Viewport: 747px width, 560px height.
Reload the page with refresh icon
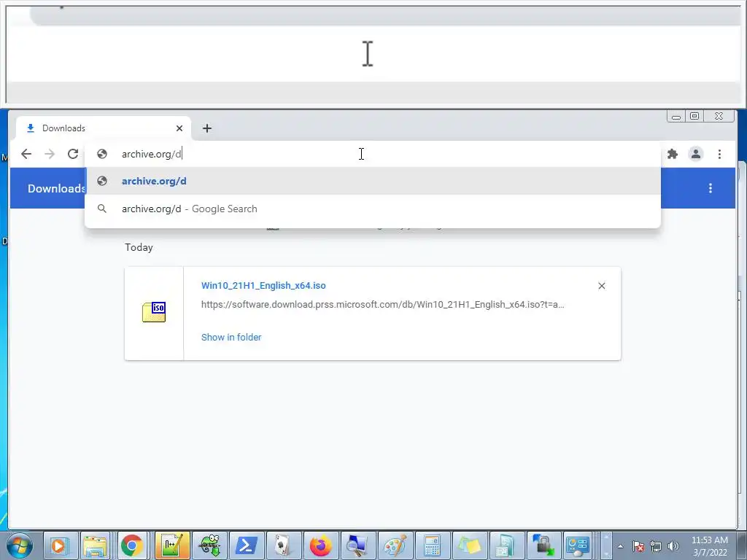click(x=73, y=154)
